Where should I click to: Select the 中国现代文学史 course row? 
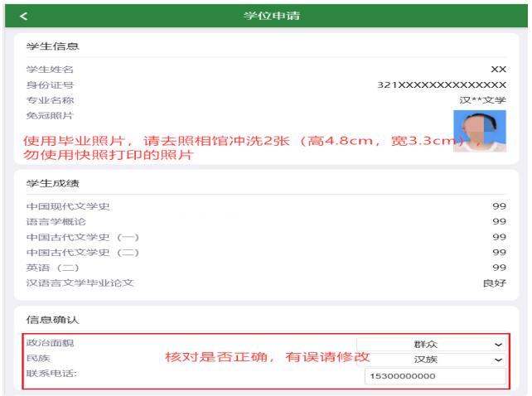(266, 206)
